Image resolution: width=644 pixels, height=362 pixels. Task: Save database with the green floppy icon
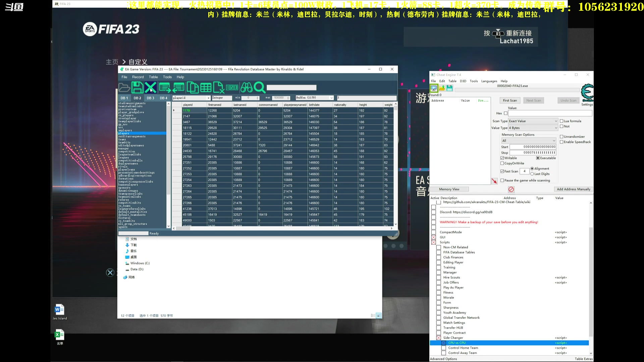(x=137, y=88)
